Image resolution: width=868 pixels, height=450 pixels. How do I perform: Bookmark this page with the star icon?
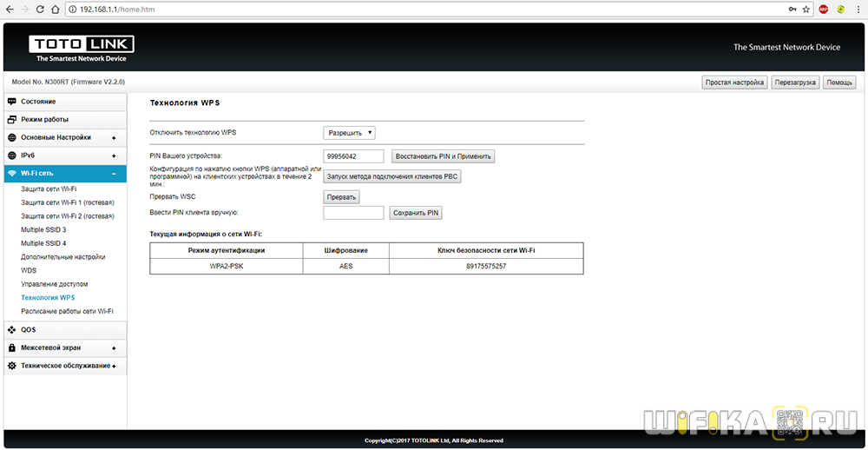[806, 9]
